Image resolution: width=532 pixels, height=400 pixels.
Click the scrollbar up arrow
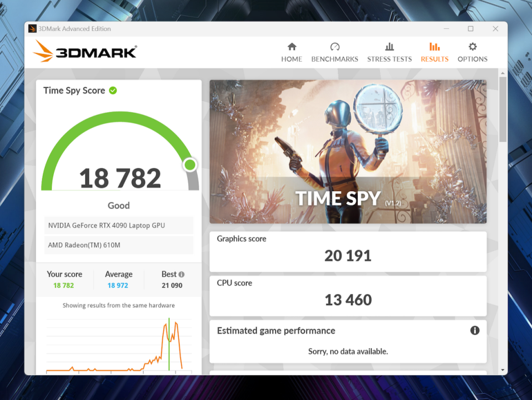coord(503,73)
